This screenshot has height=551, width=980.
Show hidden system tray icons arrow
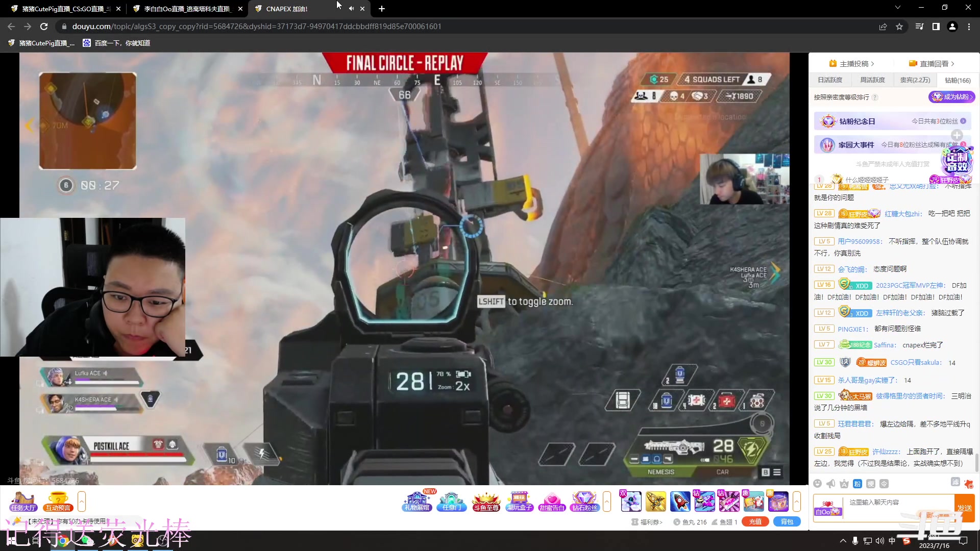pos(843,541)
